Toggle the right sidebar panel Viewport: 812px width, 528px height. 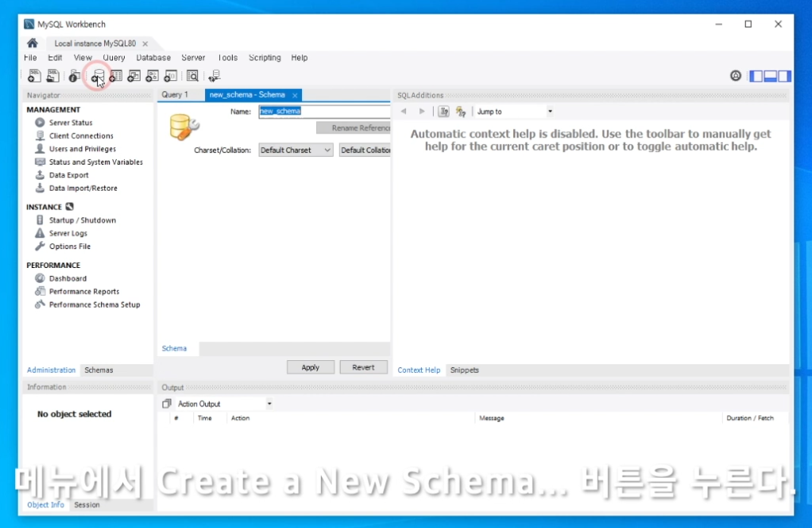click(784, 76)
